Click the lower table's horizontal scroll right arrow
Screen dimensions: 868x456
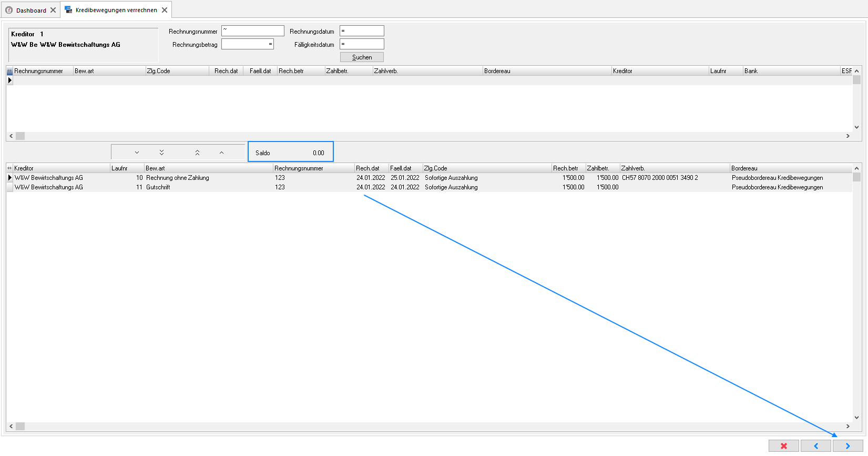coord(847,427)
